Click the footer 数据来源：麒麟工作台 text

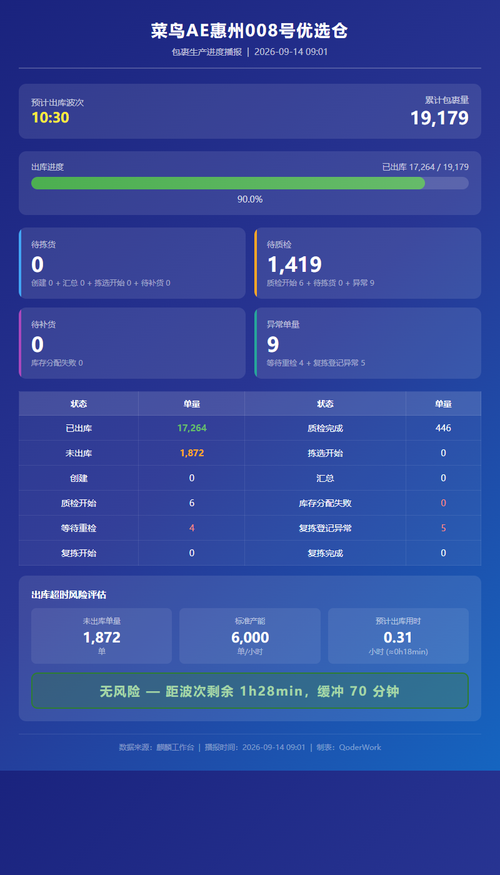156,747
